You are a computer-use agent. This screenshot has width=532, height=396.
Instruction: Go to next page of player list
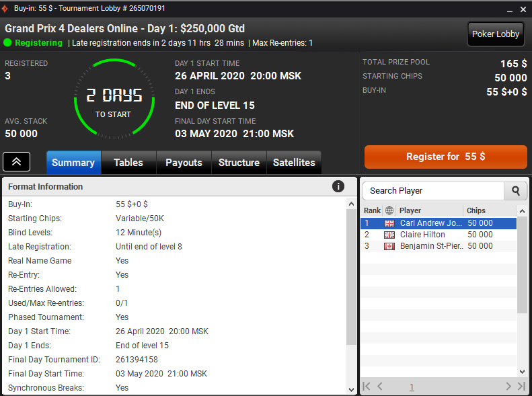pos(508,387)
